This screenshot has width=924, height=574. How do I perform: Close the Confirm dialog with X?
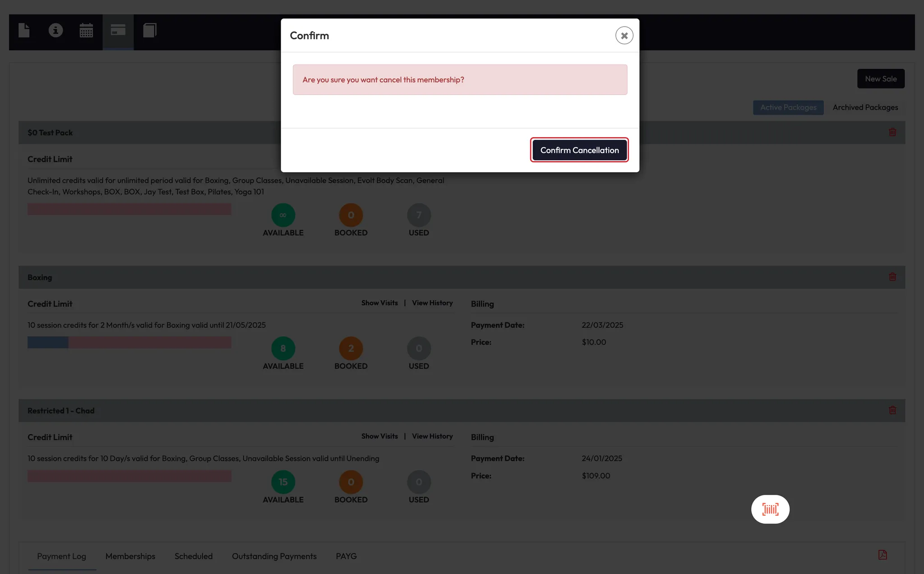coord(624,36)
